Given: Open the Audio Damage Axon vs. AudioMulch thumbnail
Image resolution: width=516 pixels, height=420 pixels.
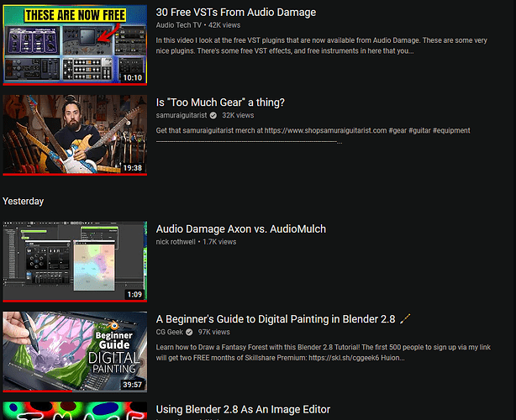Looking at the screenshot, I should pyautogui.click(x=75, y=261).
